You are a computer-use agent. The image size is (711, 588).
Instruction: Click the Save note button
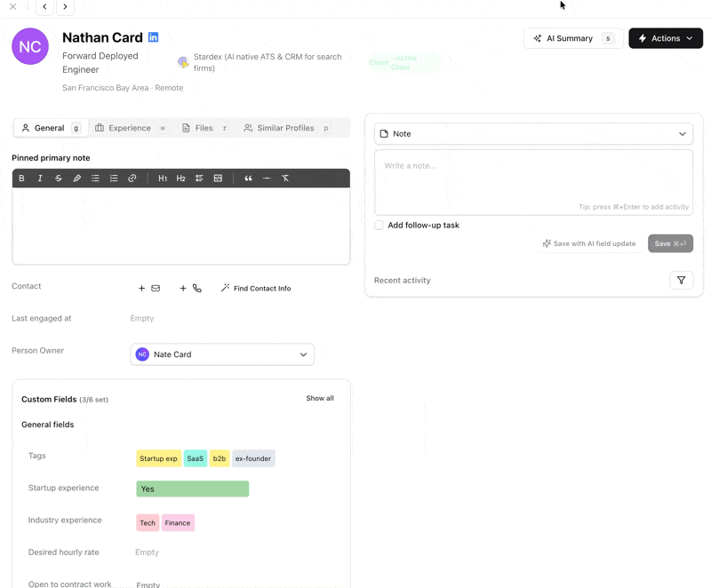[670, 243]
